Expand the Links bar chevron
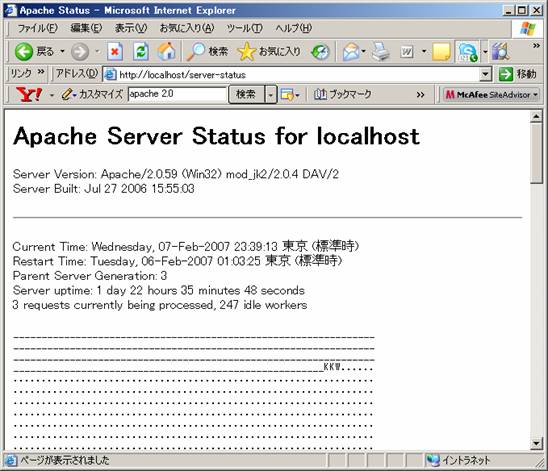Image resolution: width=548 pixels, height=471 pixels. coord(41,72)
